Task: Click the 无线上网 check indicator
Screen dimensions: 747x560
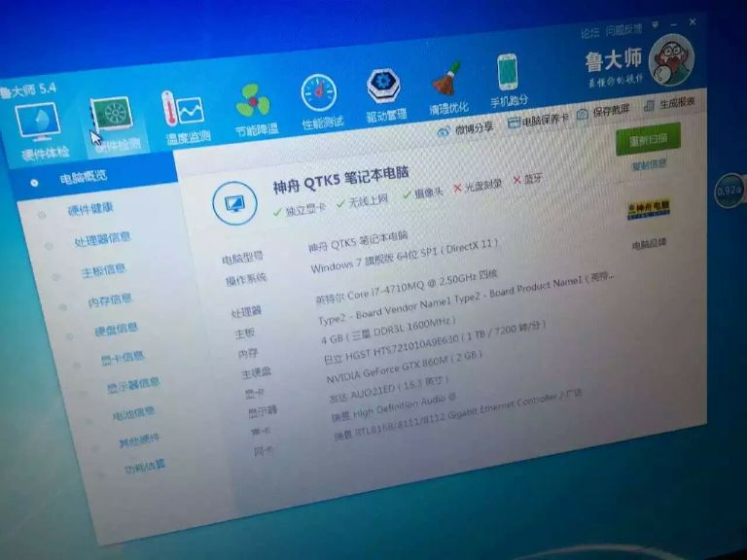Action: 362,202
